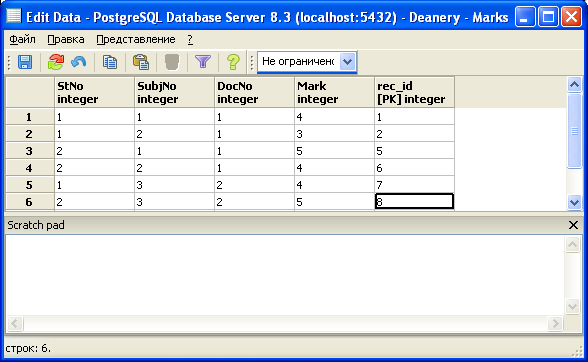Click the data grid vertical scrollbar thumb
Image resolution: width=588 pixels, height=362 pixels.
574,131
